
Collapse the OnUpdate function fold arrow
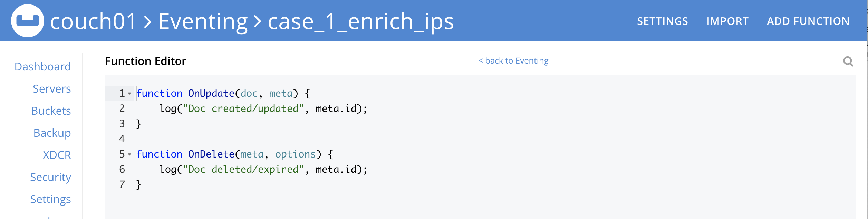[129, 94]
